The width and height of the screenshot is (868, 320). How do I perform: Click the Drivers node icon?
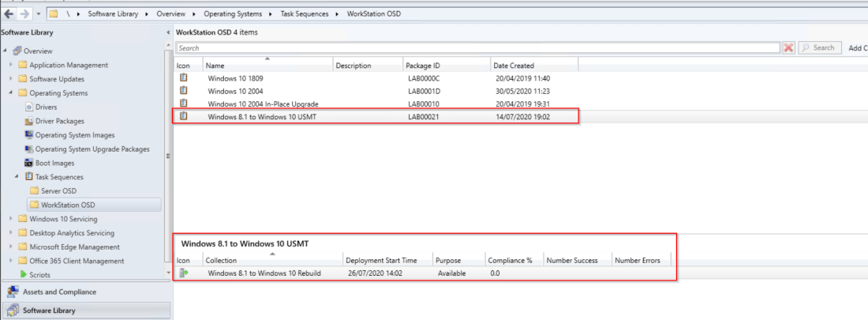(29, 107)
